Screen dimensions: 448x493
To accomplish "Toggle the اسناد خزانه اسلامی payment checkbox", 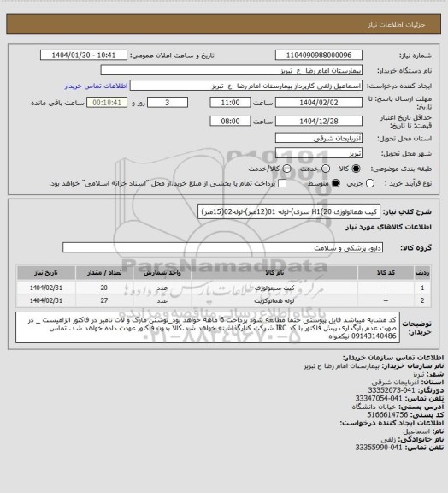I will 282,183.
